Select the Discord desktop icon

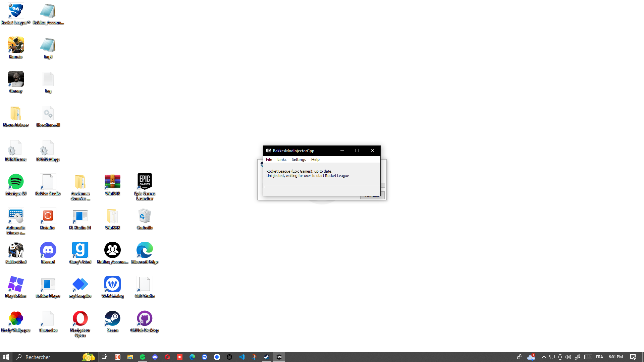click(48, 250)
